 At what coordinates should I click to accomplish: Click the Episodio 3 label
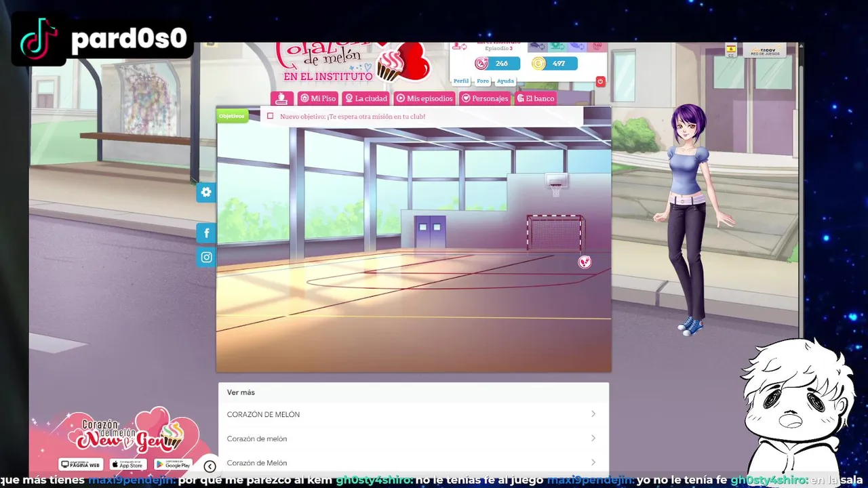(x=498, y=49)
